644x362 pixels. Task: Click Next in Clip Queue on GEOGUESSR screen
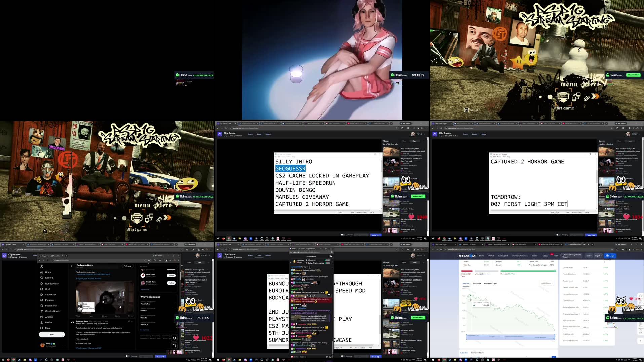375,235
